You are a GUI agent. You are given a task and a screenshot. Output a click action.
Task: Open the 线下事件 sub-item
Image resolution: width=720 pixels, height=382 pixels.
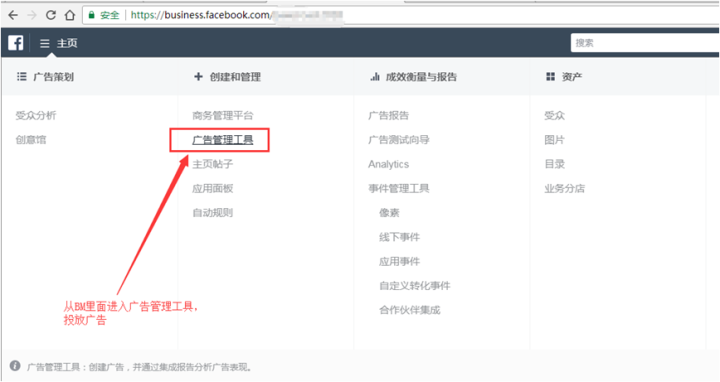click(x=399, y=237)
